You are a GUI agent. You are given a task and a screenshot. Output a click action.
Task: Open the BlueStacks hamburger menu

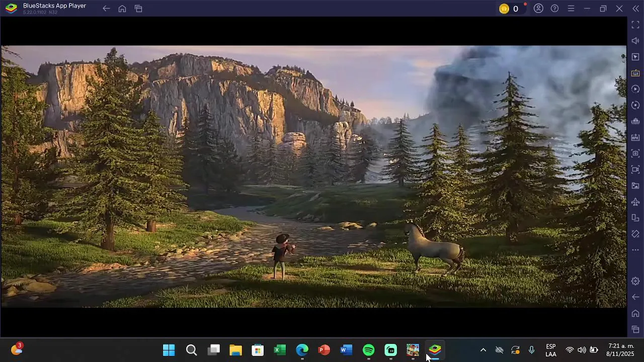(571, 9)
